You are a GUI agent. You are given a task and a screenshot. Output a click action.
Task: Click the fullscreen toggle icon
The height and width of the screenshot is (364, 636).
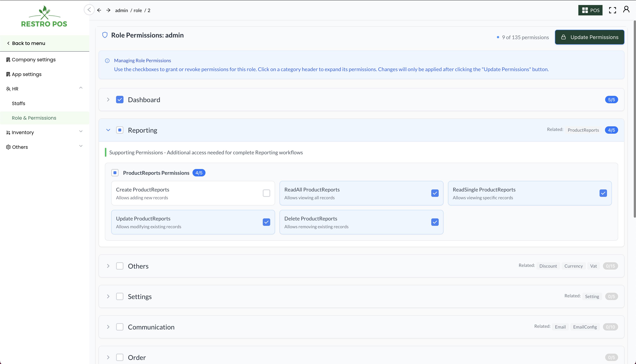(x=612, y=10)
